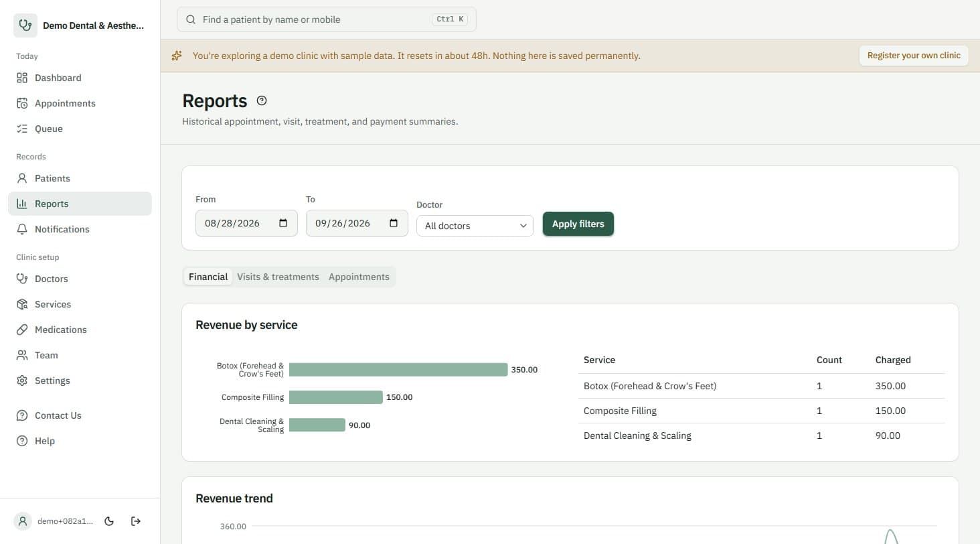Click Register your own clinic button
The width and height of the screenshot is (980, 544).
tap(914, 56)
